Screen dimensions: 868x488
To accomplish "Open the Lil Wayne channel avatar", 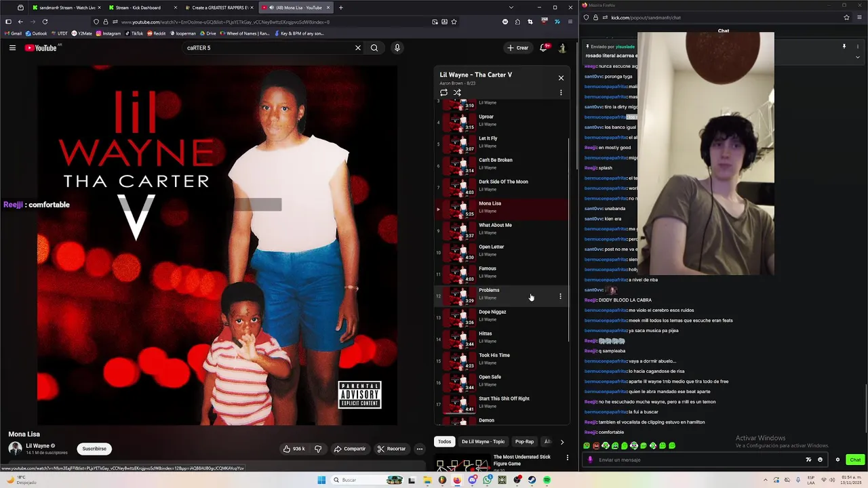I will tap(15, 449).
